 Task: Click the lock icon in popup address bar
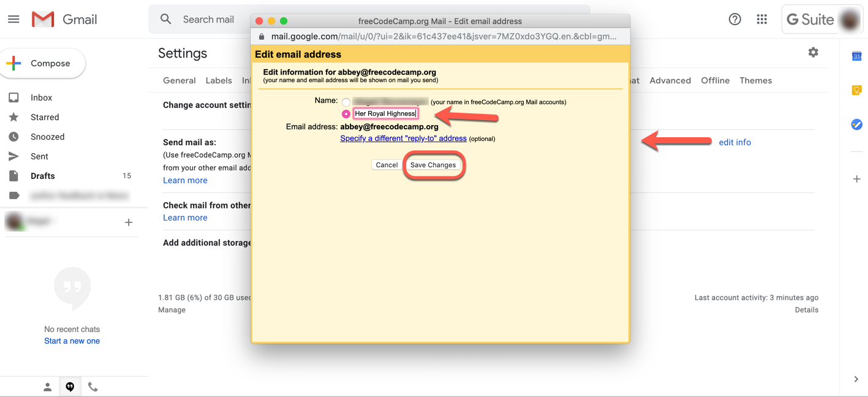coord(262,37)
